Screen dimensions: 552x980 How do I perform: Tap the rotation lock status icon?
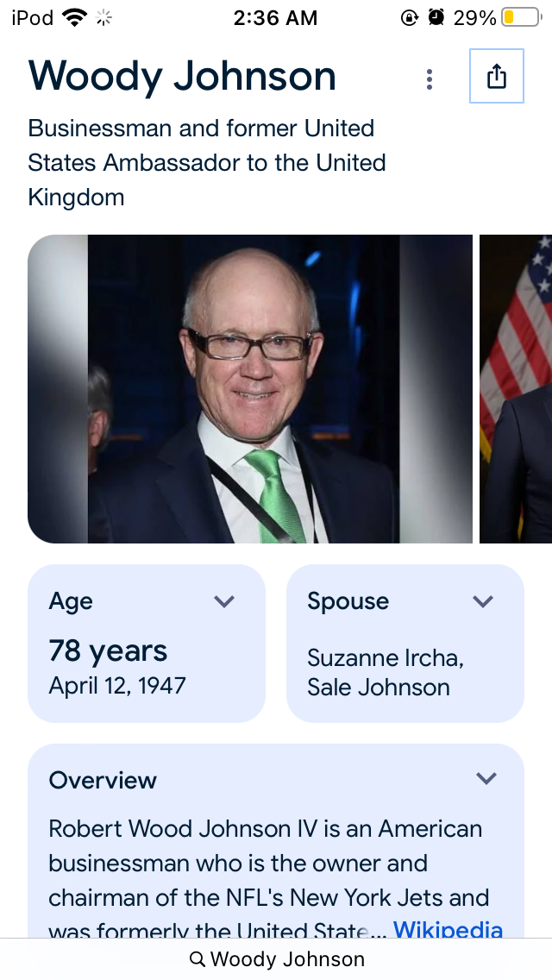(409, 17)
